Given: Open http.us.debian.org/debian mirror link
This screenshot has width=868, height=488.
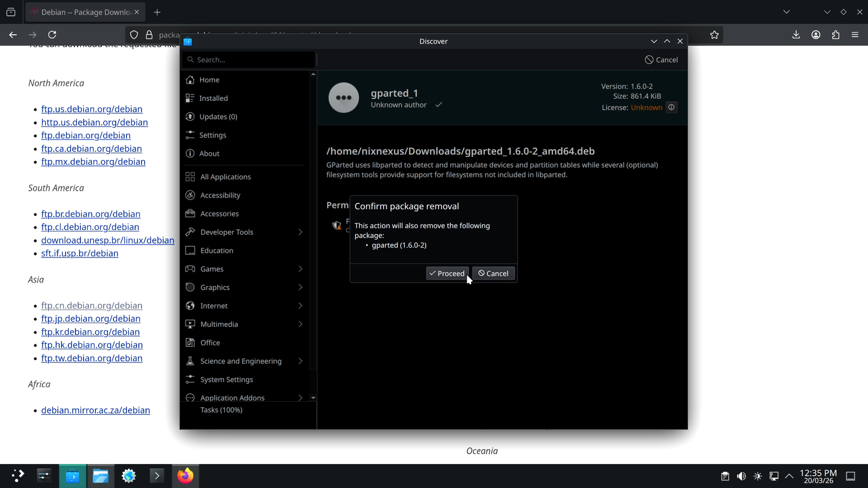Looking at the screenshot, I should tap(94, 123).
